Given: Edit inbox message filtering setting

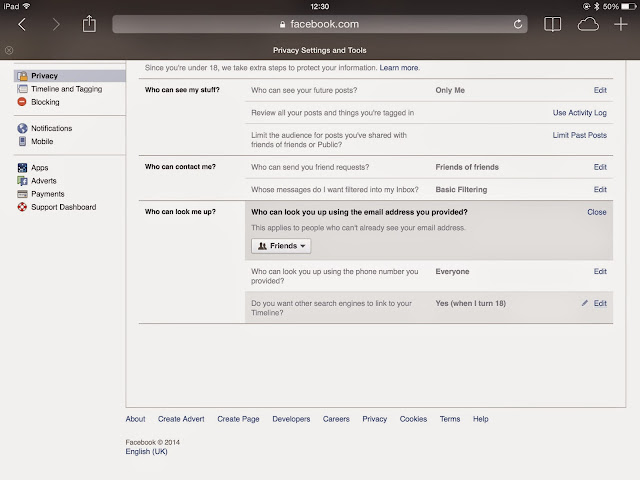Looking at the screenshot, I should tap(600, 189).
